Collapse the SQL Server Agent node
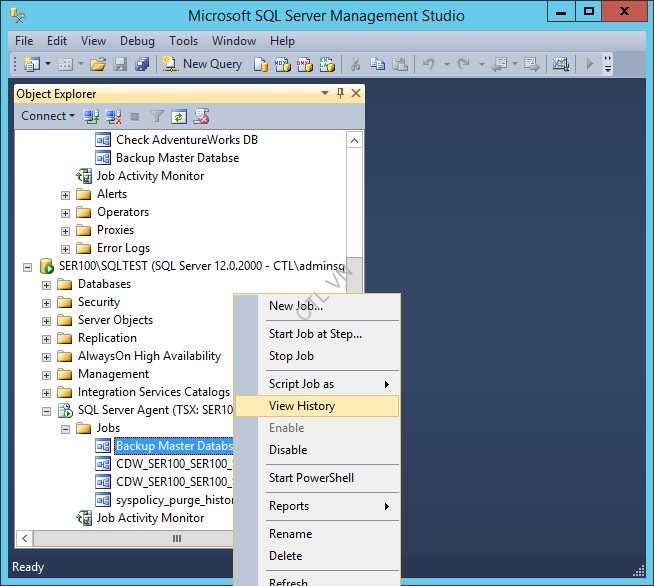Image resolution: width=654 pixels, height=586 pixels. tap(46, 410)
